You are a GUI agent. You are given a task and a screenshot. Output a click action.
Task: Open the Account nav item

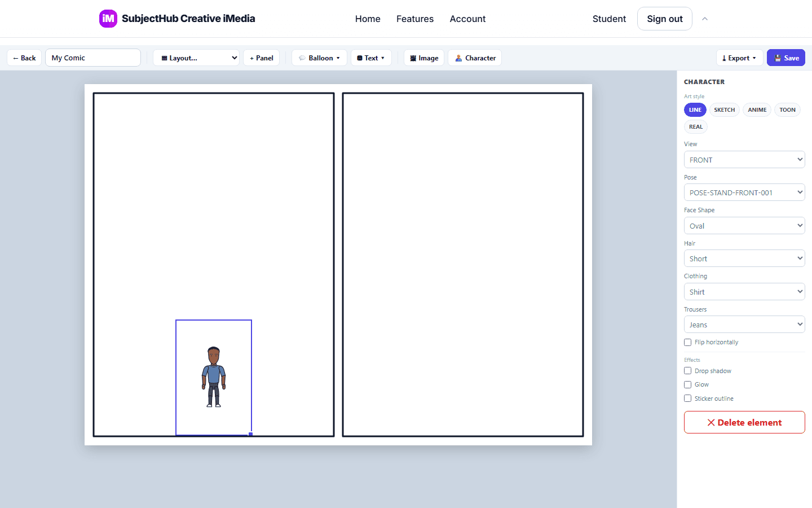click(x=467, y=19)
